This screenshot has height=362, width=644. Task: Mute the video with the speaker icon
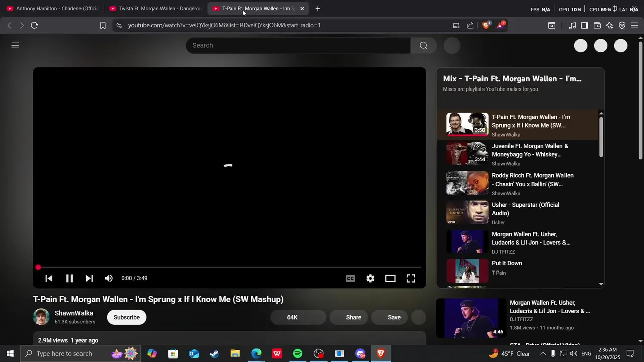coord(109,278)
